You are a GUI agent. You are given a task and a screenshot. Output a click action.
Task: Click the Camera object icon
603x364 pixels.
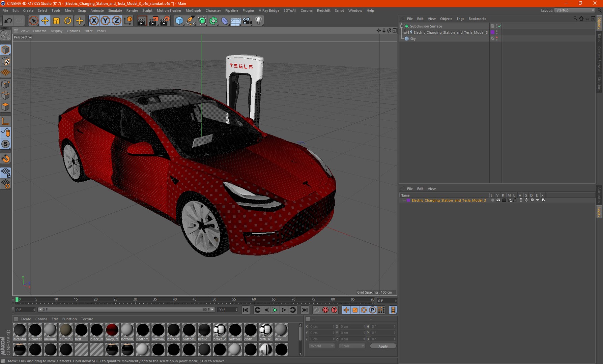[247, 21]
